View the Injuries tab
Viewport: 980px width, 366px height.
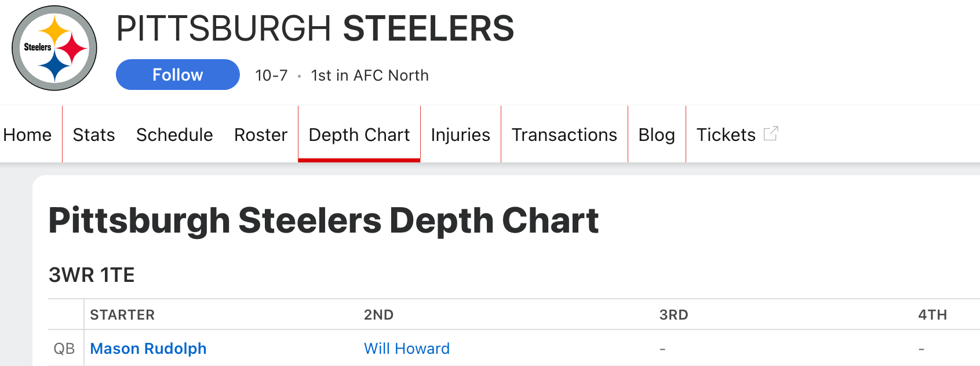[460, 135]
